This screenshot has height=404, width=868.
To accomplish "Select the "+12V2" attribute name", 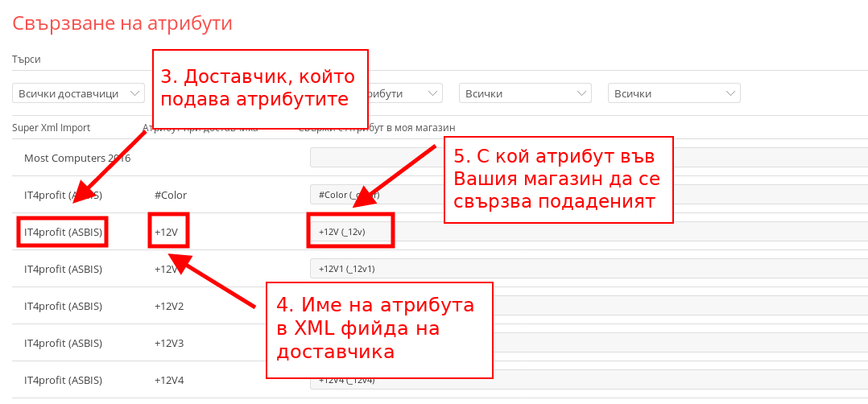I will [169, 306].
